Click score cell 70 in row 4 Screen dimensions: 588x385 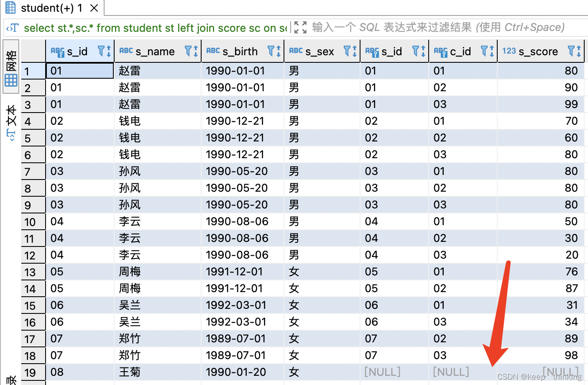click(541, 121)
